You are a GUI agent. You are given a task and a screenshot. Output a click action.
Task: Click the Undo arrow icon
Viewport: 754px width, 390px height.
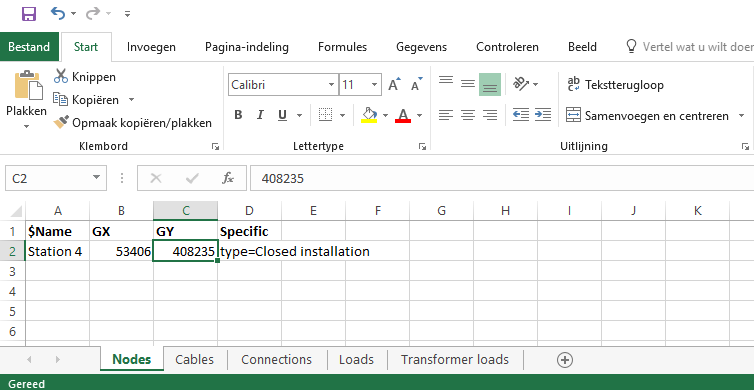58,13
